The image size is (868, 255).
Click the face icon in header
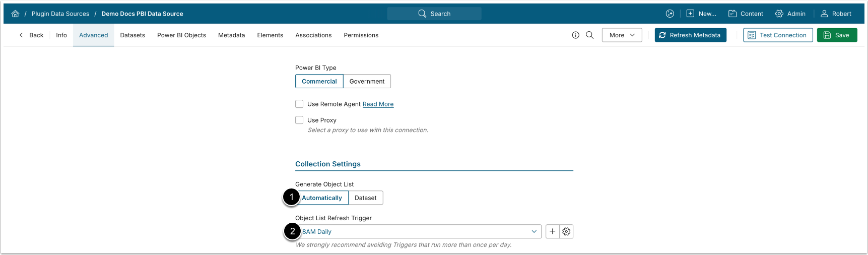[670, 14]
